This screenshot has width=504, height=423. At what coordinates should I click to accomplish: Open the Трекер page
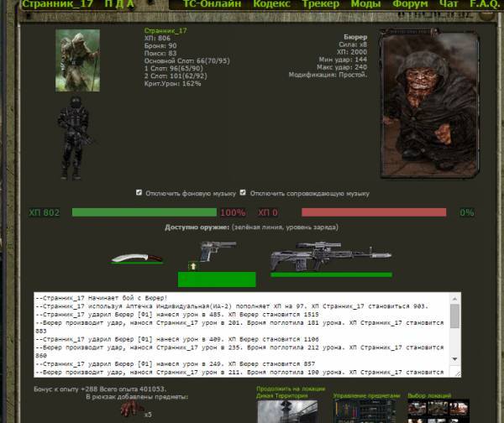321,4
